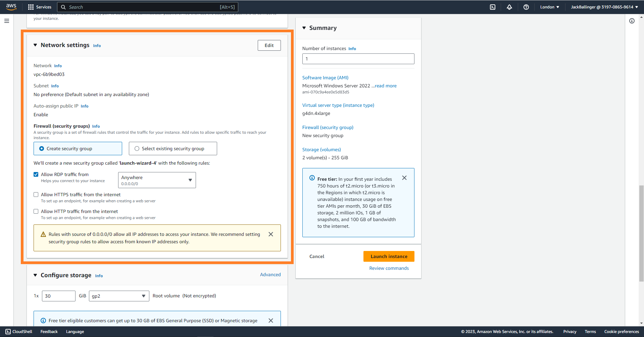Click the Number of instances field
The width and height of the screenshot is (644, 337).
tap(358, 59)
